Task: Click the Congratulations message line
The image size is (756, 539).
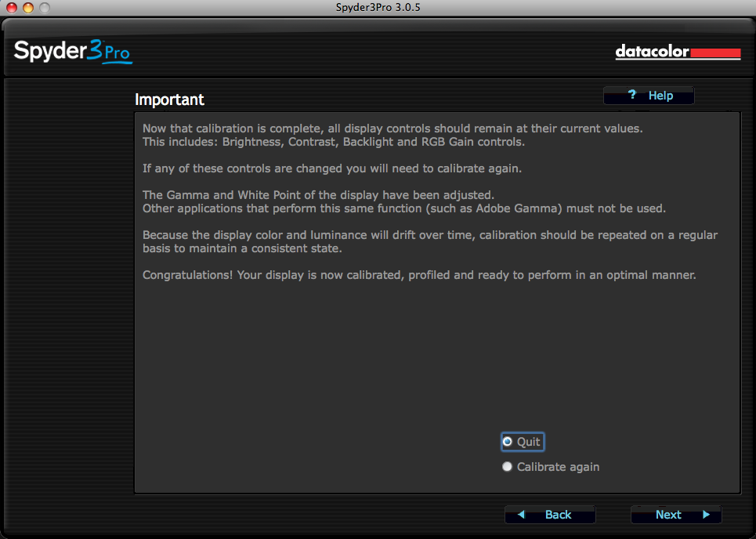Action: click(419, 276)
